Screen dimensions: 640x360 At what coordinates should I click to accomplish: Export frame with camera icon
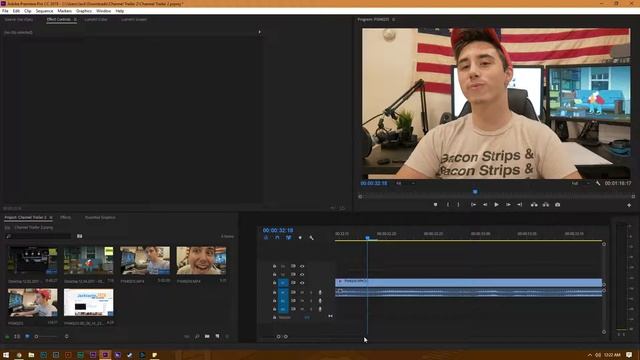558,204
